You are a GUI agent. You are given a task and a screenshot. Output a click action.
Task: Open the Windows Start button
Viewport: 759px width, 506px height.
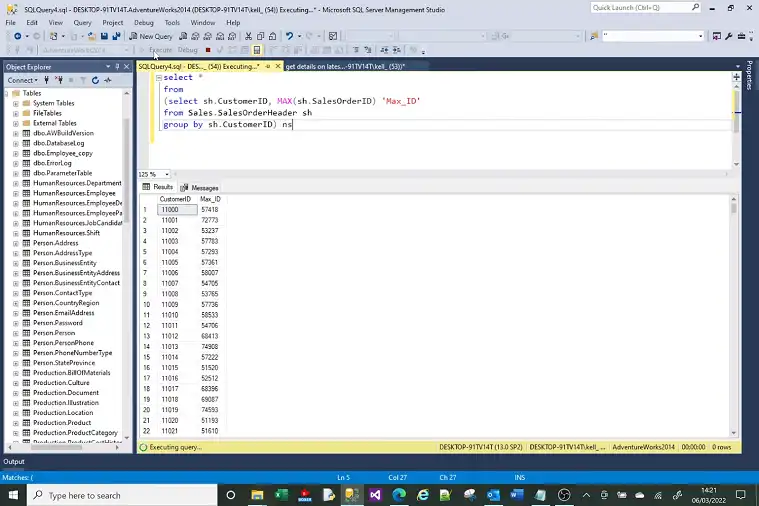[13, 495]
